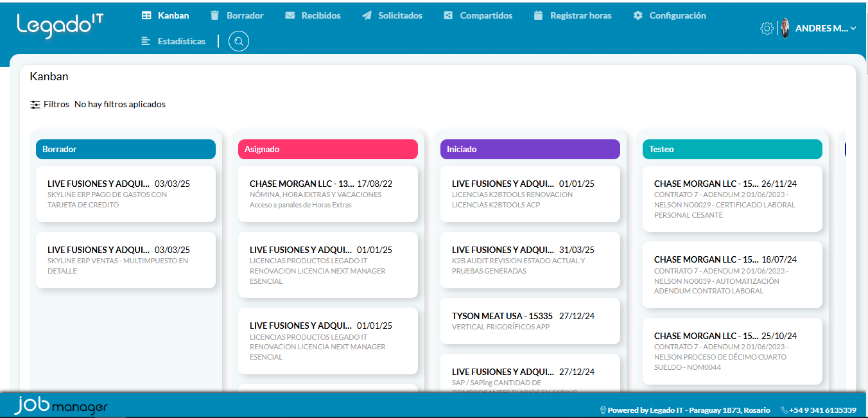Viewport: 868px width, 418px height.
Task: Click the Estadísticas bars icon
Action: (146, 41)
